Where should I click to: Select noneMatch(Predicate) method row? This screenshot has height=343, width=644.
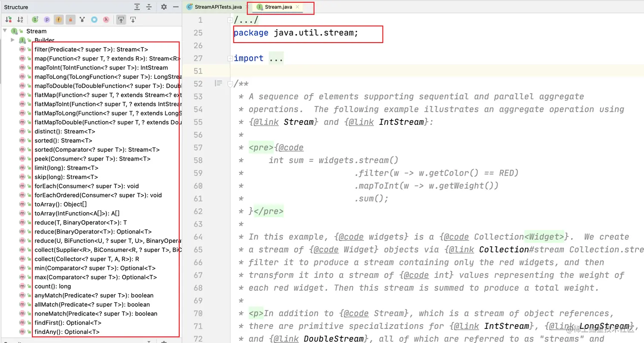(96, 314)
